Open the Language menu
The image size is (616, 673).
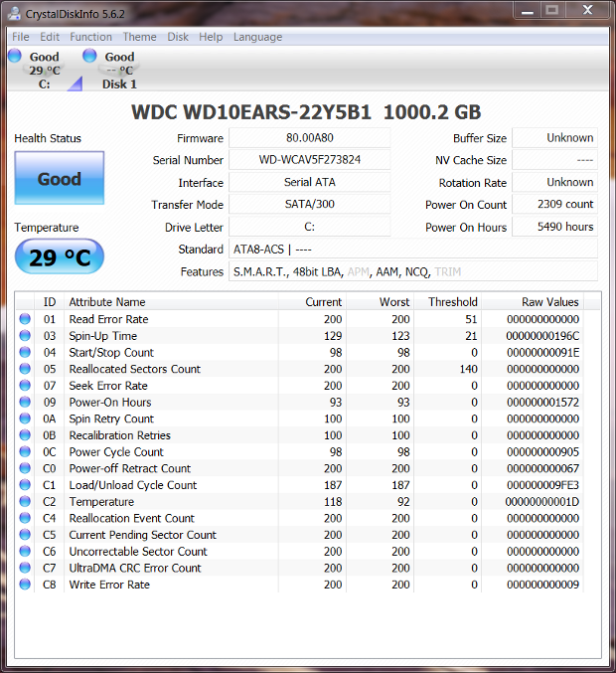[257, 37]
